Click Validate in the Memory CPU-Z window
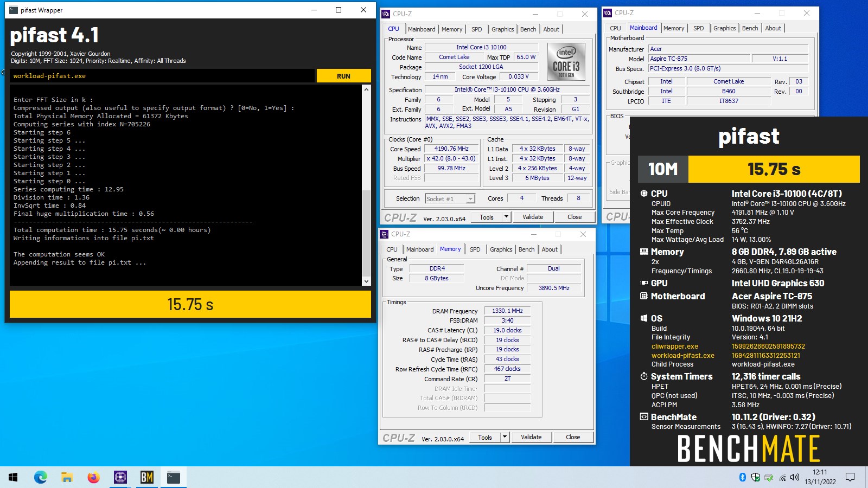The image size is (868, 488). [531, 437]
